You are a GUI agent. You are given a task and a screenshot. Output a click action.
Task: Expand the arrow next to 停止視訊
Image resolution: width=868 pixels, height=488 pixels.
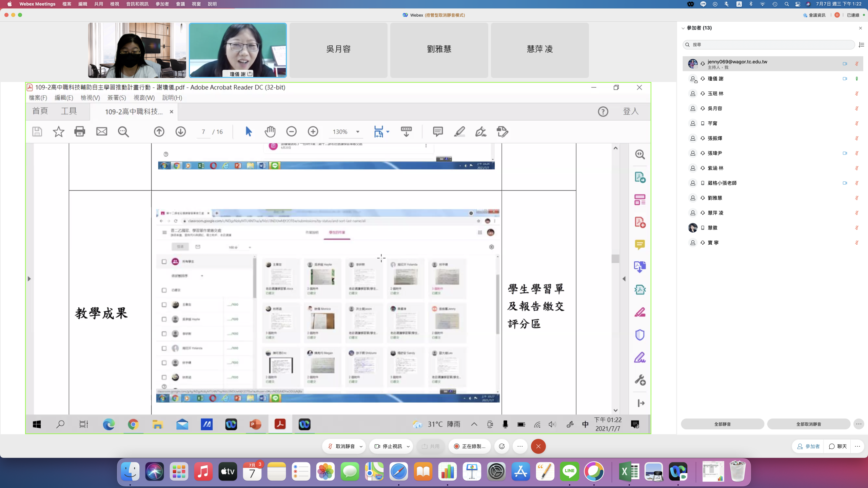(x=408, y=446)
